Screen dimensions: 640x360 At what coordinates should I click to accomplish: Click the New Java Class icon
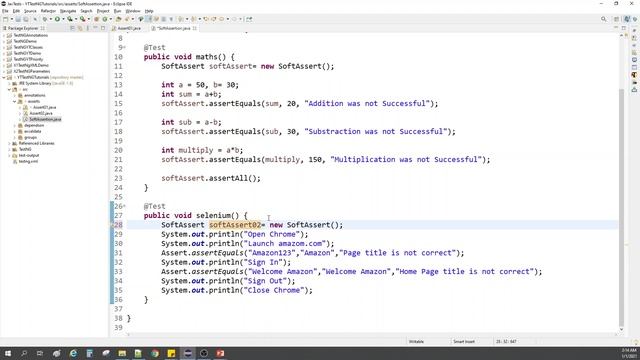point(105,19)
